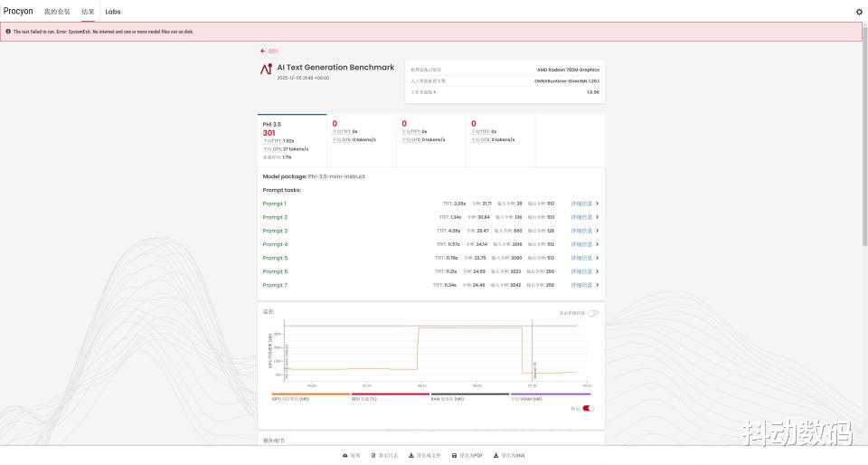Open the Labs tab

[113, 12]
